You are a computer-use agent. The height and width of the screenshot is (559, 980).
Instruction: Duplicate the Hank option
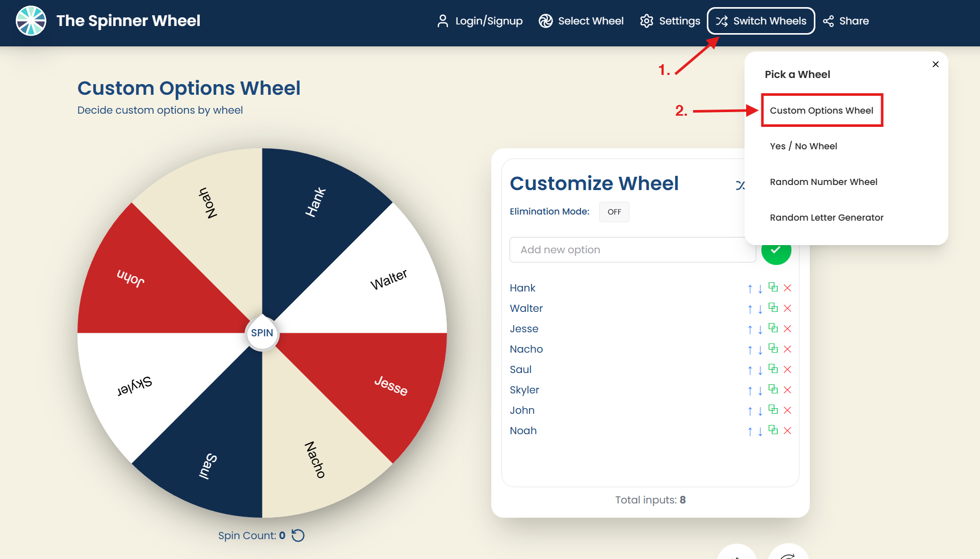click(773, 287)
